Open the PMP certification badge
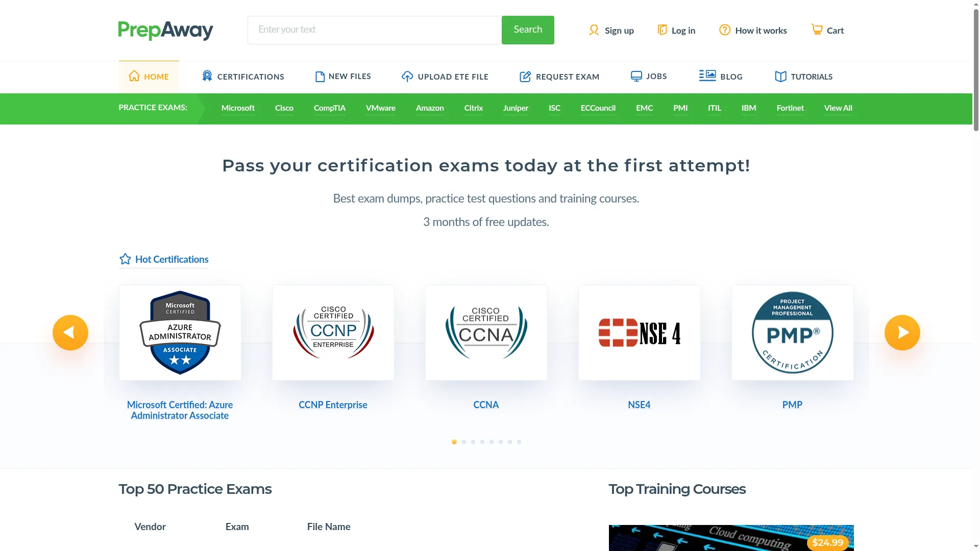 tap(793, 333)
